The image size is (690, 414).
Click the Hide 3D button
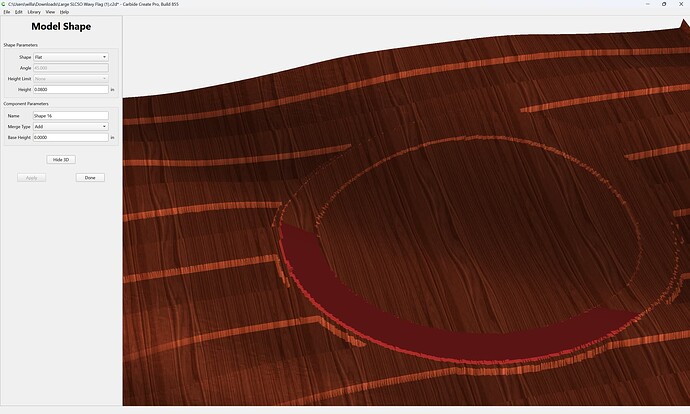61,160
